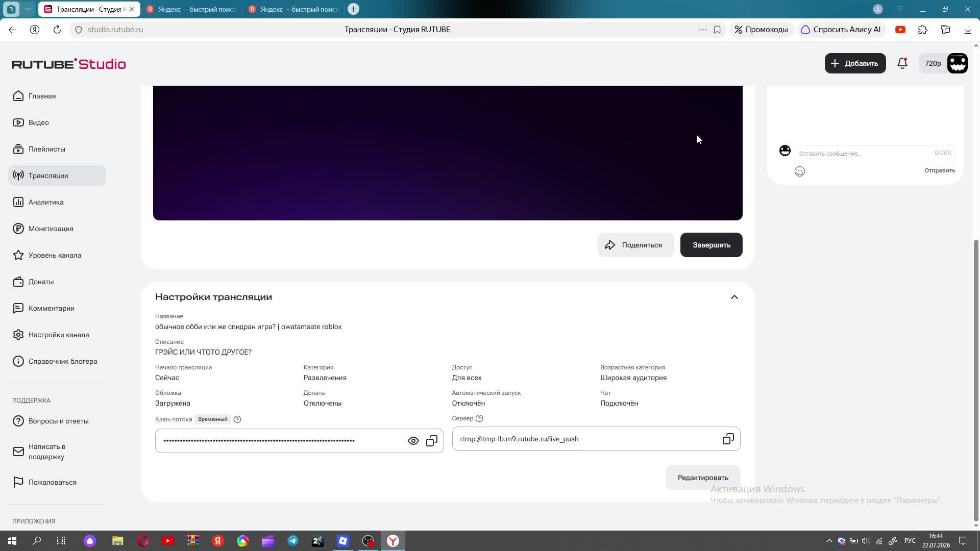
Task: Open File Explorer from the taskbar
Action: (x=118, y=541)
